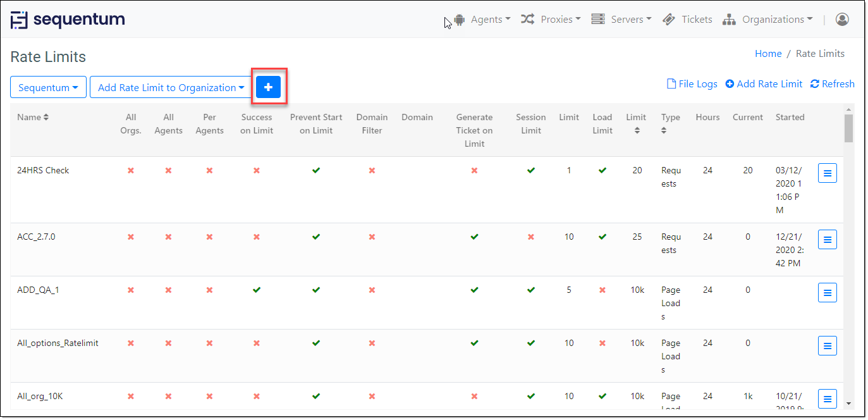Screen dimensions: 868x420
Task: Open the Servers navigation menu
Action: [621, 20]
